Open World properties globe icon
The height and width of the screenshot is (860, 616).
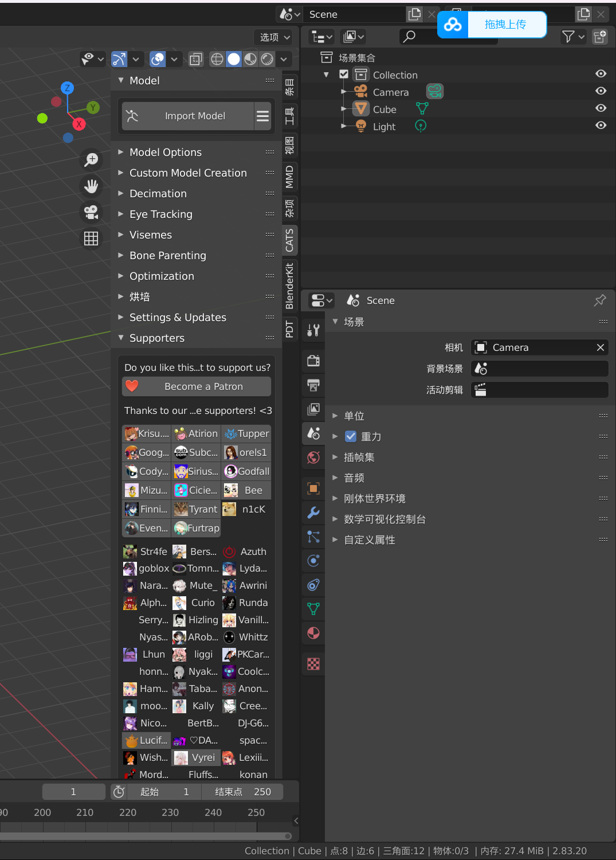(x=313, y=457)
